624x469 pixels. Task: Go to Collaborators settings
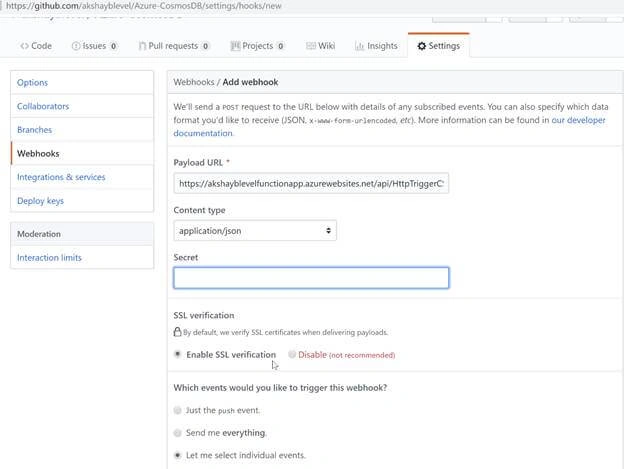[x=82, y=106]
